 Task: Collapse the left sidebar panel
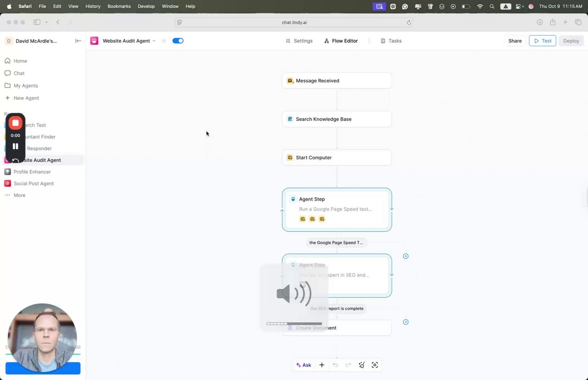[x=78, y=41]
